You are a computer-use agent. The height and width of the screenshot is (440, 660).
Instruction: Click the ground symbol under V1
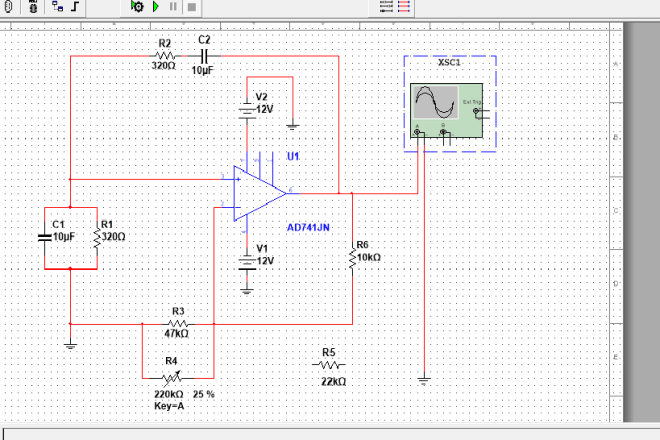click(247, 291)
